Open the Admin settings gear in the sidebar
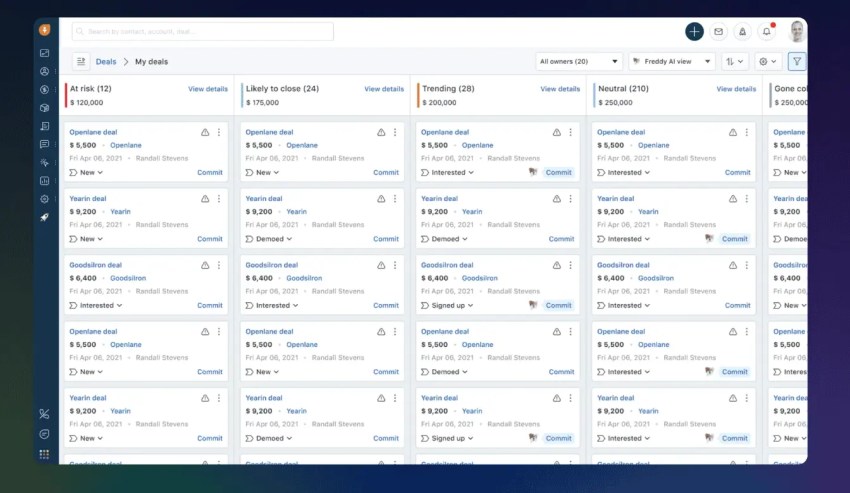The width and height of the screenshot is (850, 493). [44, 199]
